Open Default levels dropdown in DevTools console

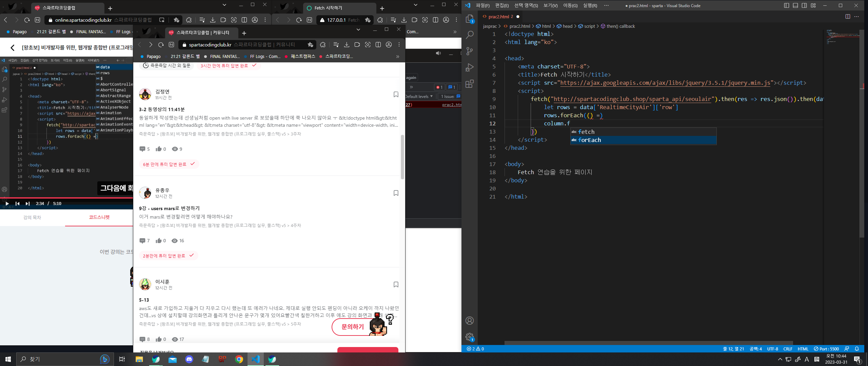coord(419,97)
